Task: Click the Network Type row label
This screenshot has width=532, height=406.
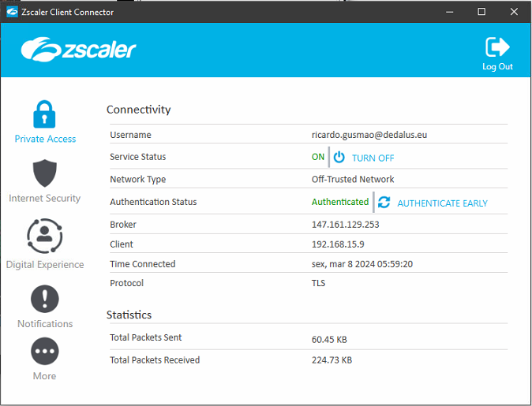Action: (138, 179)
